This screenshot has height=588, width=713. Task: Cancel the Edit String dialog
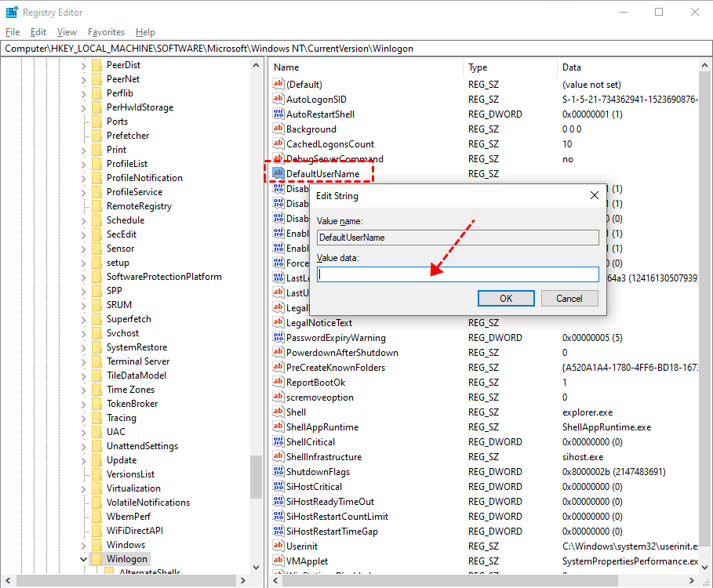(x=569, y=299)
